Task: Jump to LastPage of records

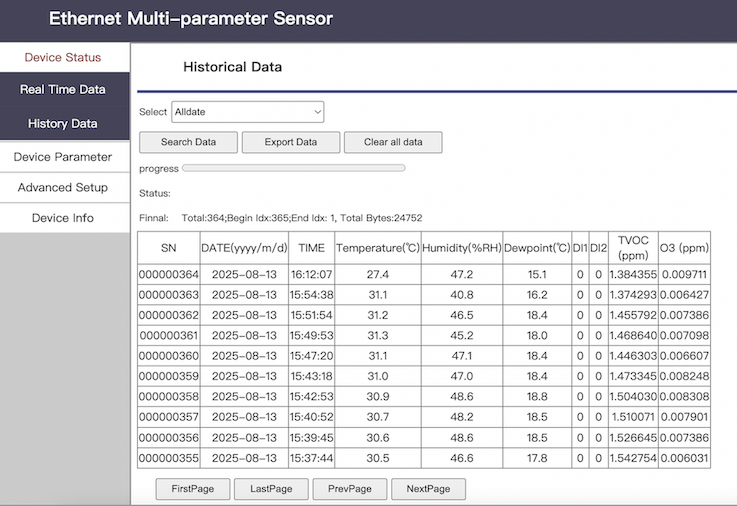Action: point(270,489)
